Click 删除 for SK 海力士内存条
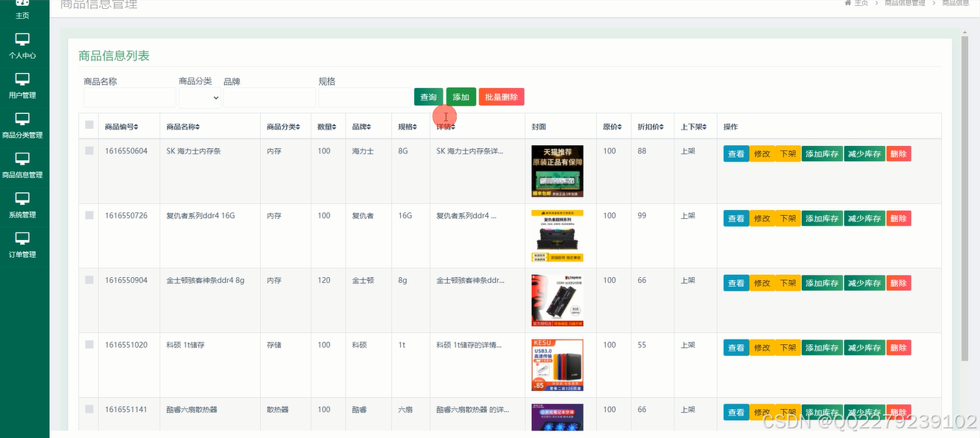Image resolution: width=980 pixels, height=438 pixels. point(899,154)
